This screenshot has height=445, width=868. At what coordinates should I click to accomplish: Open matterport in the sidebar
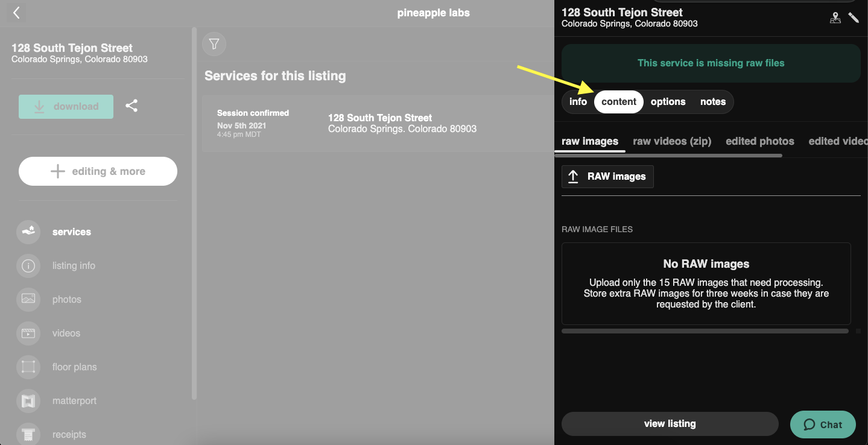click(74, 400)
